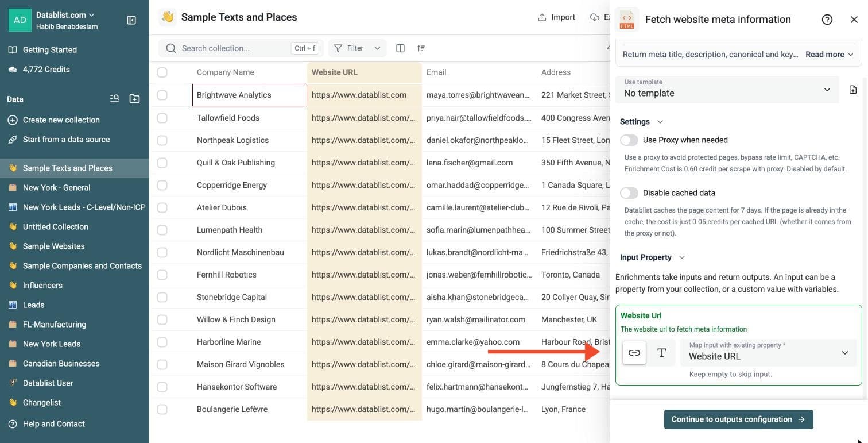Check the Quill & Oak Publishing row checkbox
This screenshot has height=443, width=868.
162,163
